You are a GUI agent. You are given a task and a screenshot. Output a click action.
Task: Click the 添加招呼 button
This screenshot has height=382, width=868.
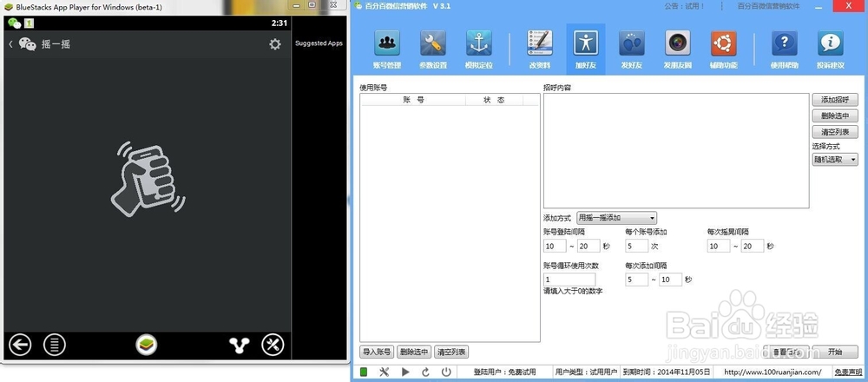(835, 100)
